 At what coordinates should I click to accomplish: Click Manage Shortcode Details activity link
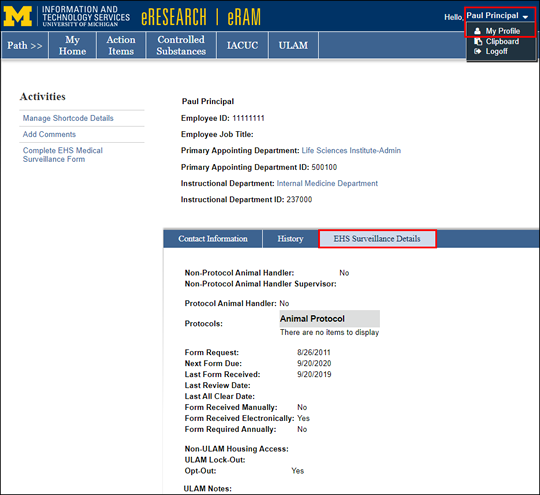(x=68, y=118)
